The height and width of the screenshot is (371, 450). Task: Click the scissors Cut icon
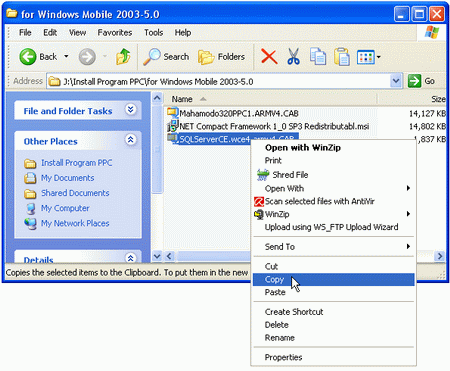pos(293,56)
